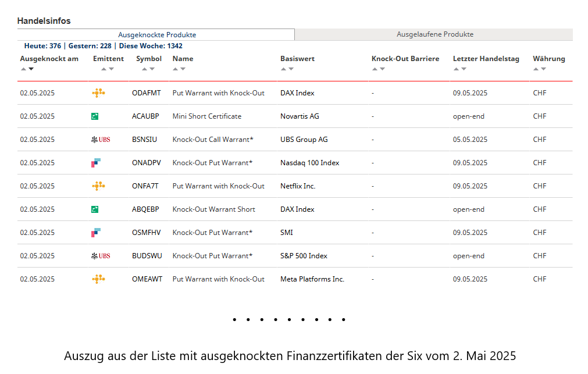Click Nasdaq 100 Index underlying

[310, 163]
